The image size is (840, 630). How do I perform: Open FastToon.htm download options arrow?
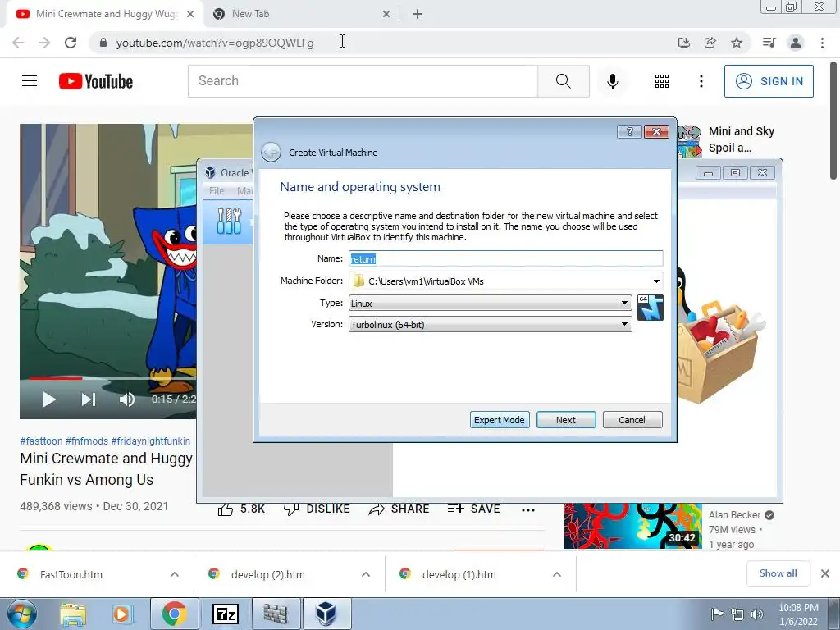(175, 574)
